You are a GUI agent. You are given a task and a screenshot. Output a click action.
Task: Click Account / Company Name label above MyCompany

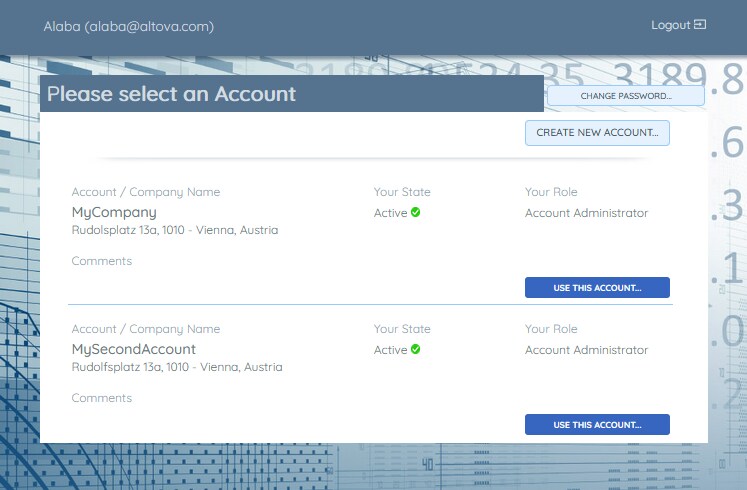tap(146, 192)
